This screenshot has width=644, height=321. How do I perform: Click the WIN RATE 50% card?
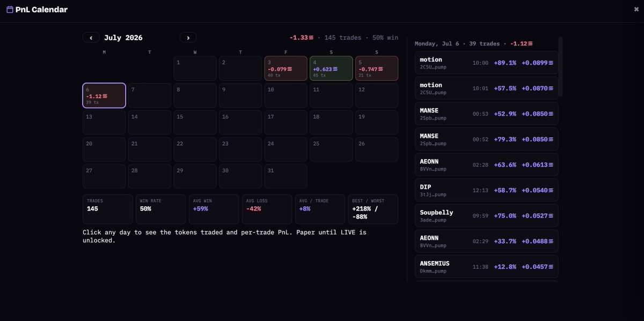coord(161,209)
